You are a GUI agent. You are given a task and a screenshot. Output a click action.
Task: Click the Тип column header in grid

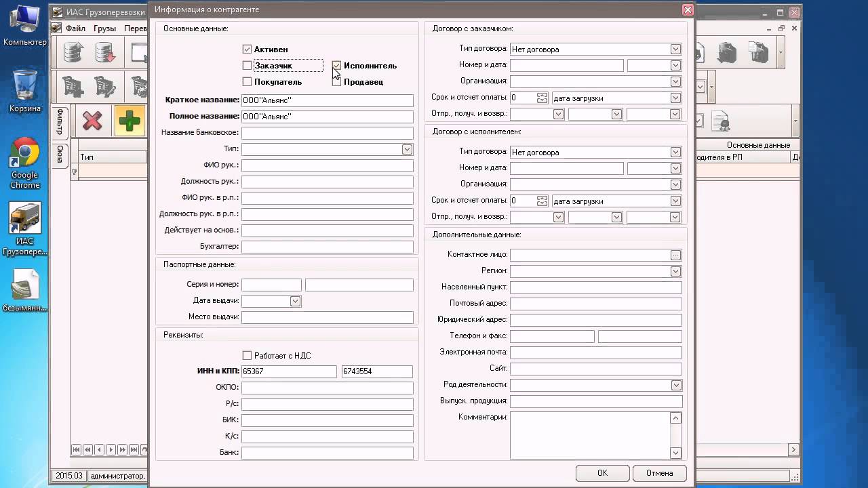point(113,157)
